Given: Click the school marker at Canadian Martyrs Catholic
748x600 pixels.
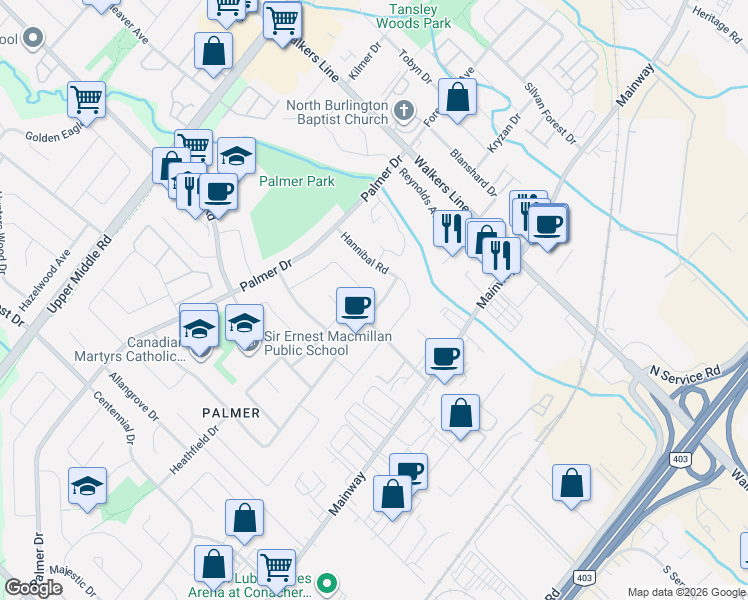Looking at the screenshot, I should (199, 329).
